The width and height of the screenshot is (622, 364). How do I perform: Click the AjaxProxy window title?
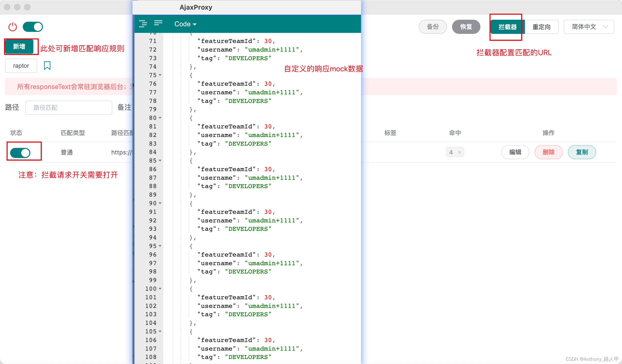click(x=196, y=7)
